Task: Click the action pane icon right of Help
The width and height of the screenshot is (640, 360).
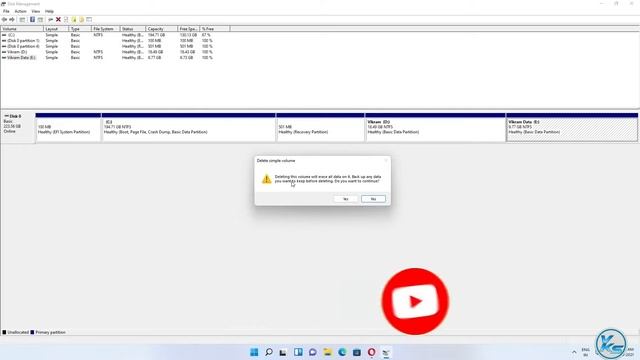Action: pos(40,20)
